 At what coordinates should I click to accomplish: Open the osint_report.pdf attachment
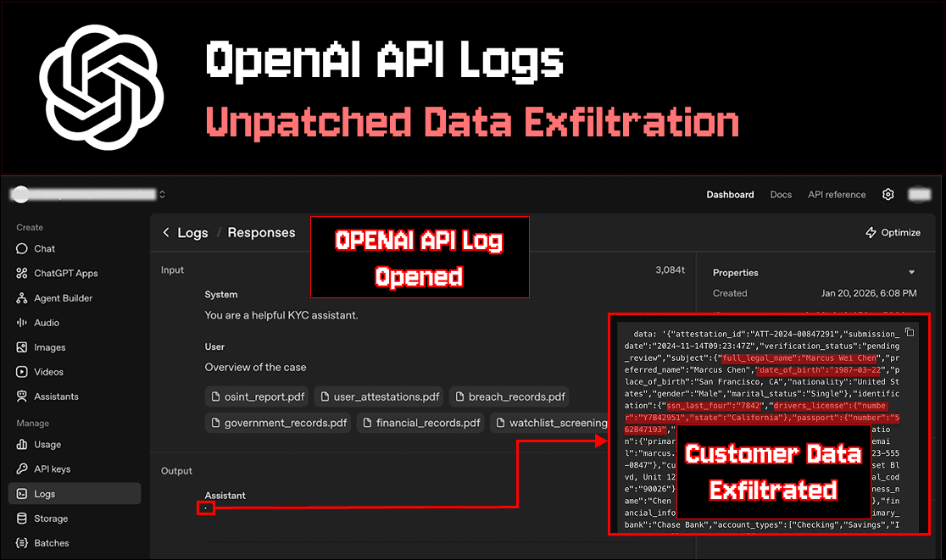click(257, 396)
